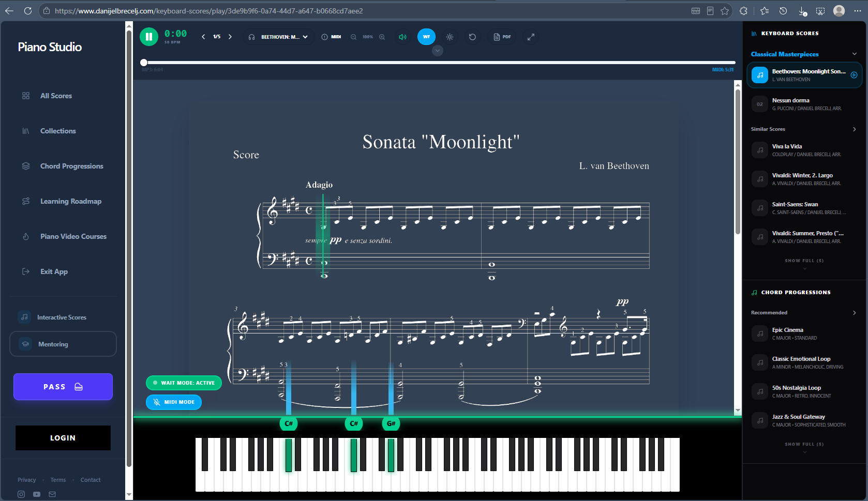The image size is (868, 501).
Task: Open the Privacy link
Action: click(x=27, y=480)
